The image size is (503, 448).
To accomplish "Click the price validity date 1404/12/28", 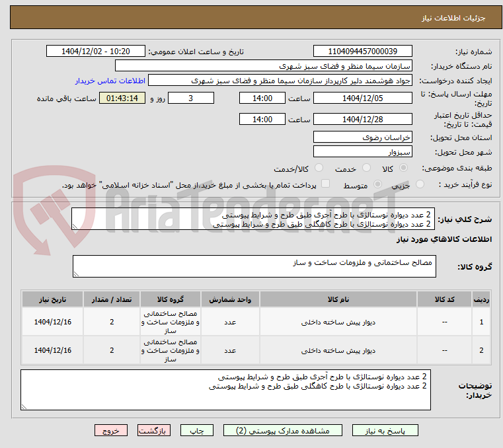I will [362, 120].
